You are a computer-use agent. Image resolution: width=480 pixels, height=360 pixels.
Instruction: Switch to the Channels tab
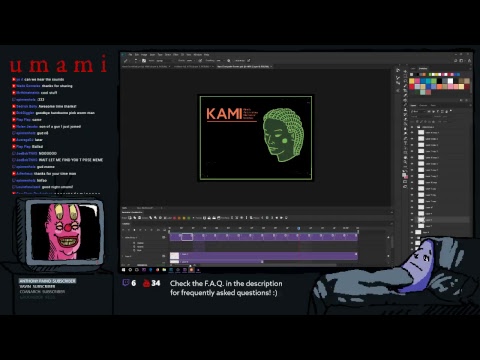(x=423, y=105)
